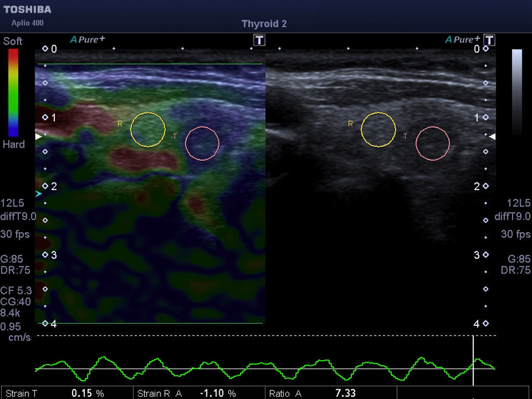Click the Ratio A 7.33 field
The image size is (532, 399).
tap(331, 394)
